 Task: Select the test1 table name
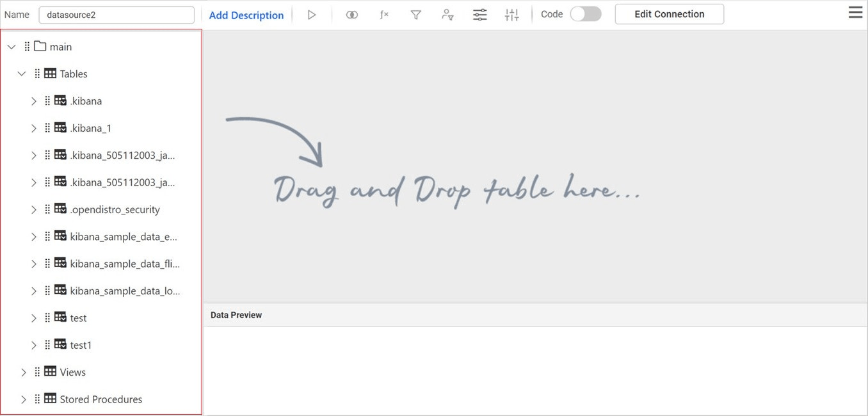81,345
